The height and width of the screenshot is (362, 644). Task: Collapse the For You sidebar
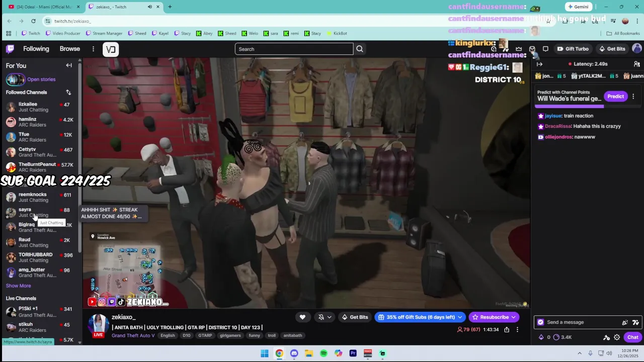[69, 65]
